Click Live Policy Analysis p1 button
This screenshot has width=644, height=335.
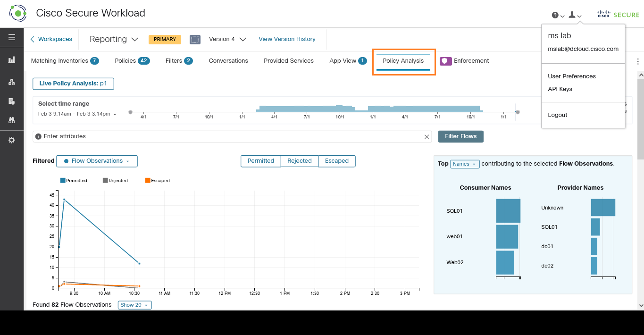point(73,84)
